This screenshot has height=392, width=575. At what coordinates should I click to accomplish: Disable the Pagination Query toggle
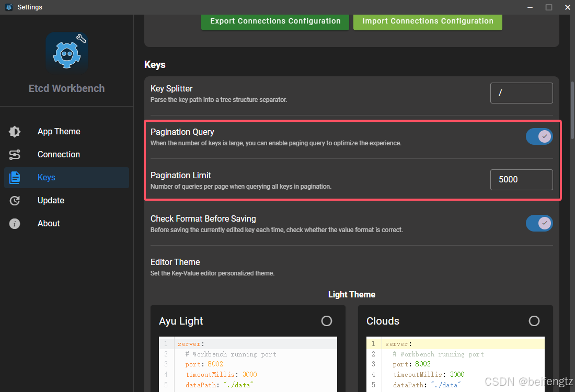(x=539, y=136)
